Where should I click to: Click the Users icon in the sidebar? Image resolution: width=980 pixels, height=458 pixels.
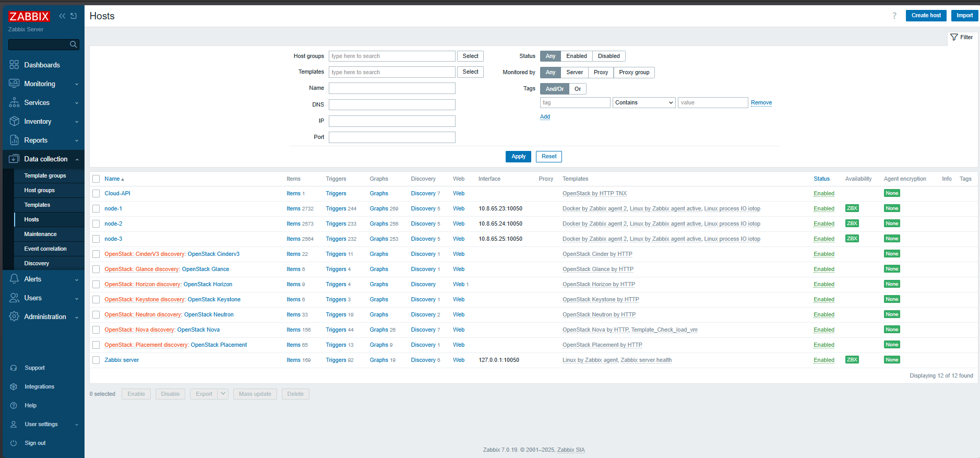coord(14,298)
